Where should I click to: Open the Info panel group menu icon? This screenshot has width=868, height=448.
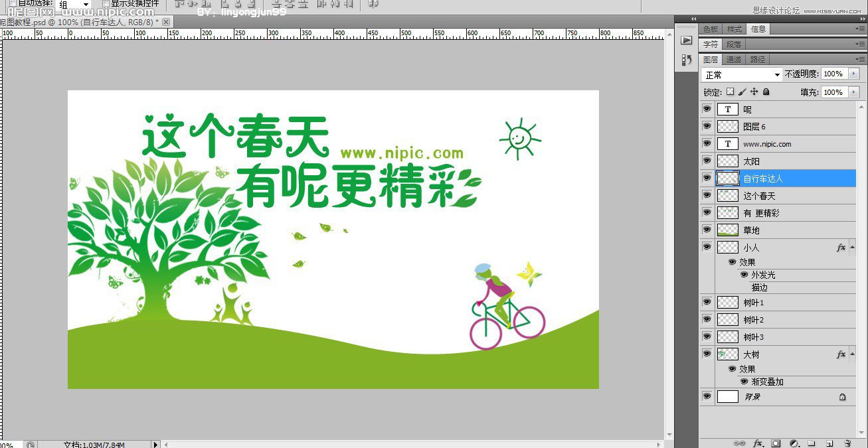click(861, 29)
